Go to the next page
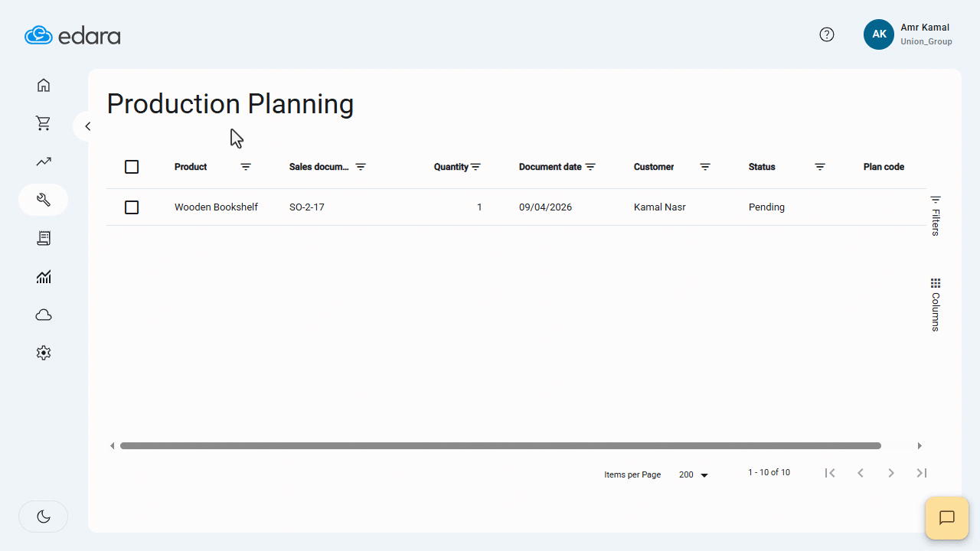980x551 pixels. (x=891, y=473)
